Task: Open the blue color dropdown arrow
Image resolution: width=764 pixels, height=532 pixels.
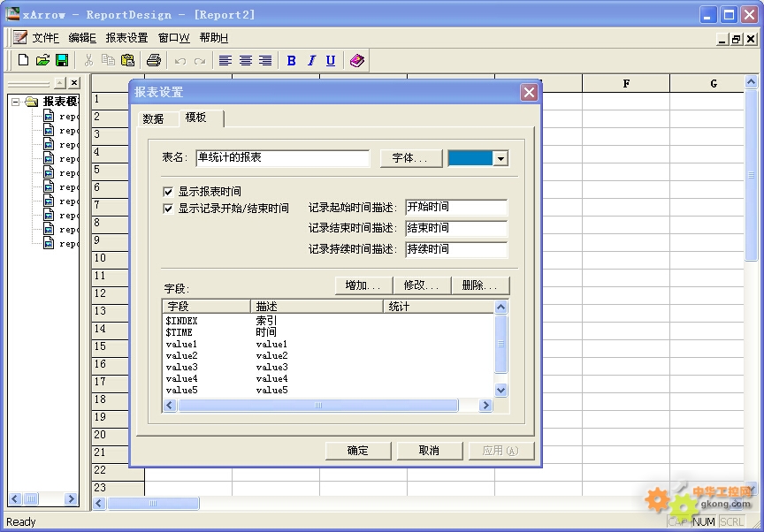Action: (500, 158)
